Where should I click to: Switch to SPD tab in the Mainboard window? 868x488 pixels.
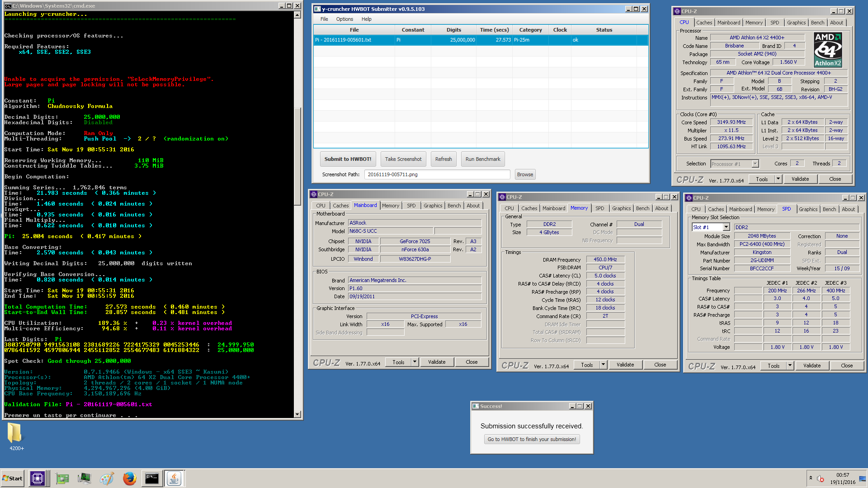click(411, 206)
